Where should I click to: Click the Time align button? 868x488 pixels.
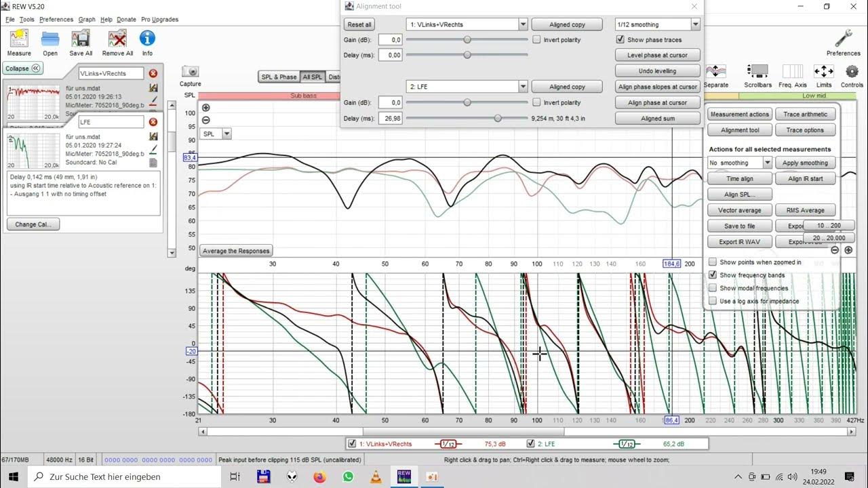(x=740, y=179)
